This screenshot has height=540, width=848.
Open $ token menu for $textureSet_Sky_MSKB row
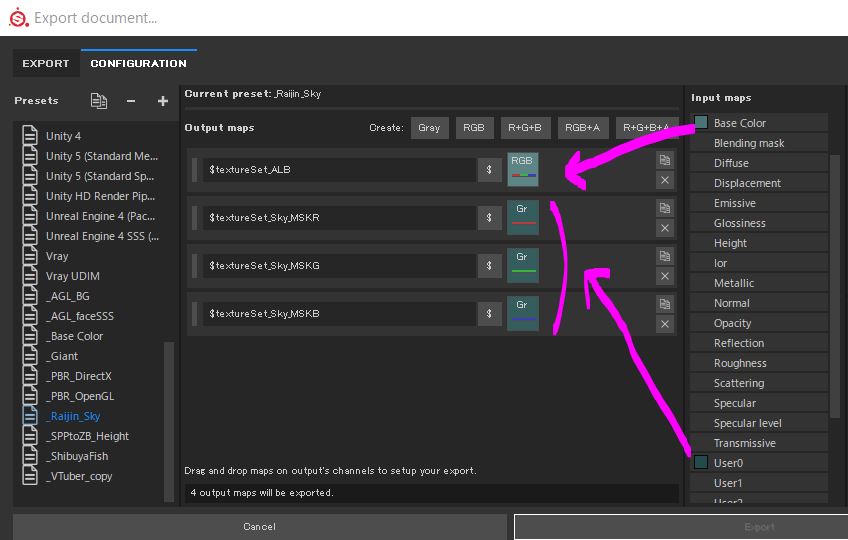(x=489, y=314)
